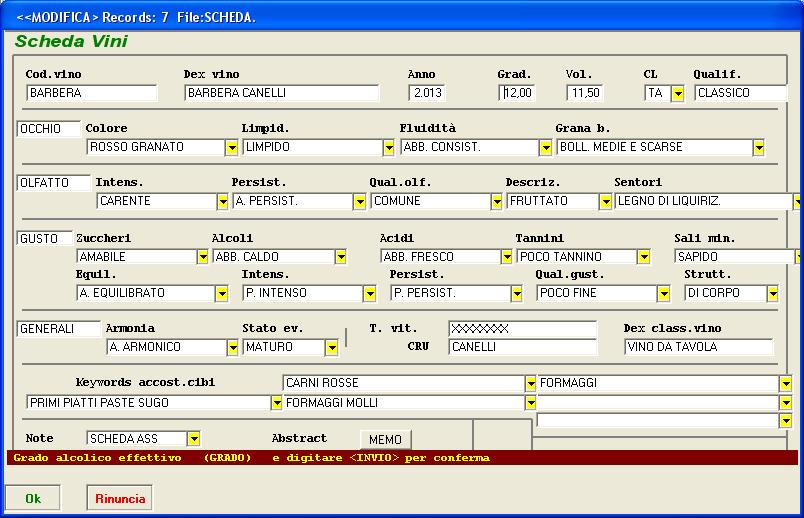Open the Limpid. dropdown arrow
Screen dimensions: 804x518
point(388,148)
